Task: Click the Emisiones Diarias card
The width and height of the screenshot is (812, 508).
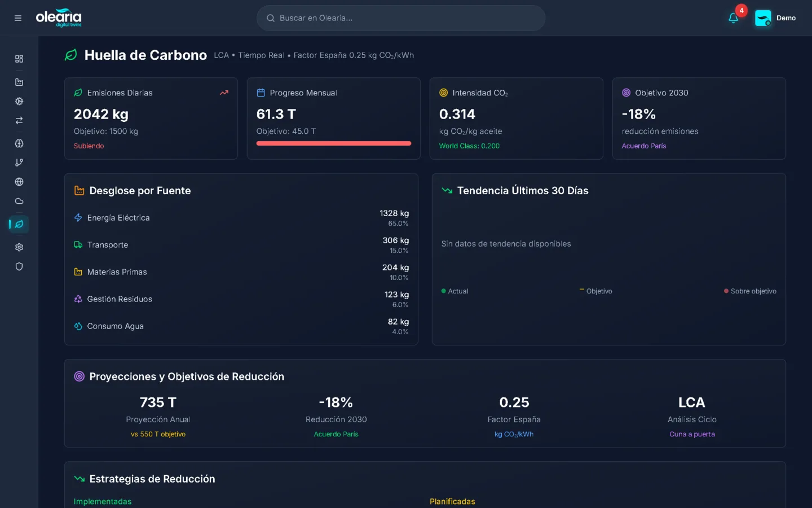Action: pyautogui.click(x=151, y=119)
